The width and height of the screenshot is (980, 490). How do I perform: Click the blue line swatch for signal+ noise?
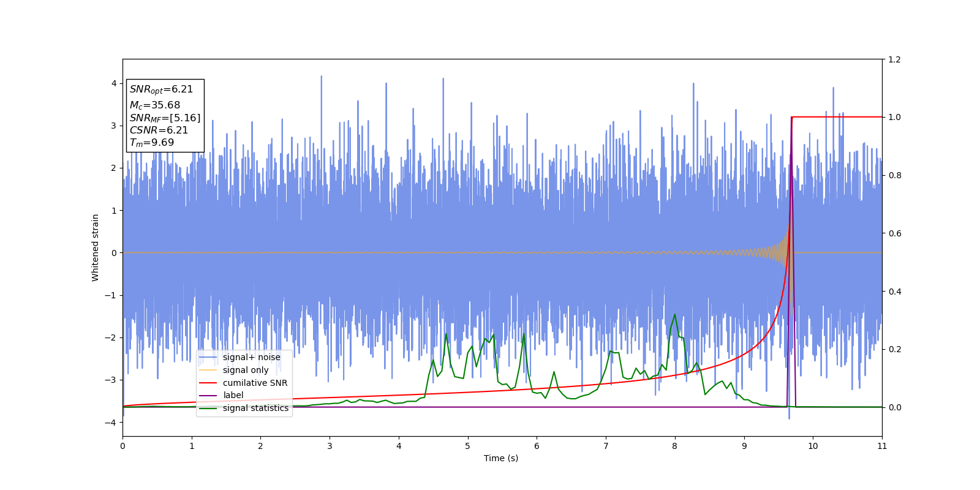click(x=208, y=357)
